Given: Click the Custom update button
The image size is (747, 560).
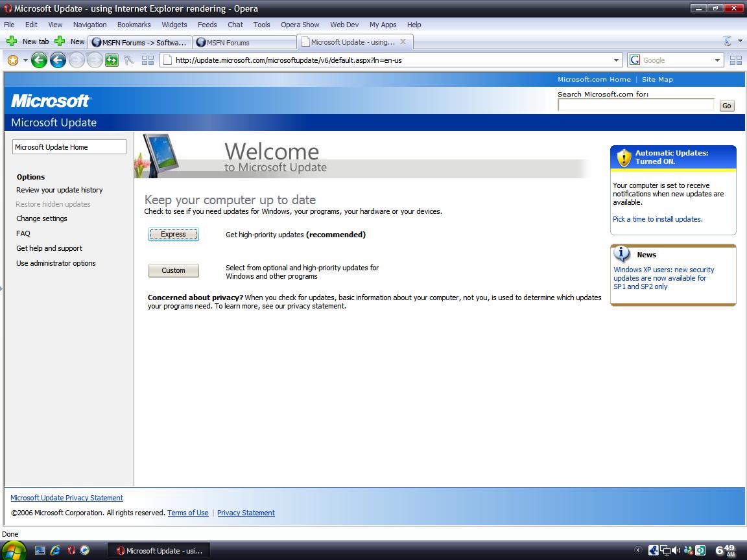Looking at the screenshot, I should (x=173, y=270).
